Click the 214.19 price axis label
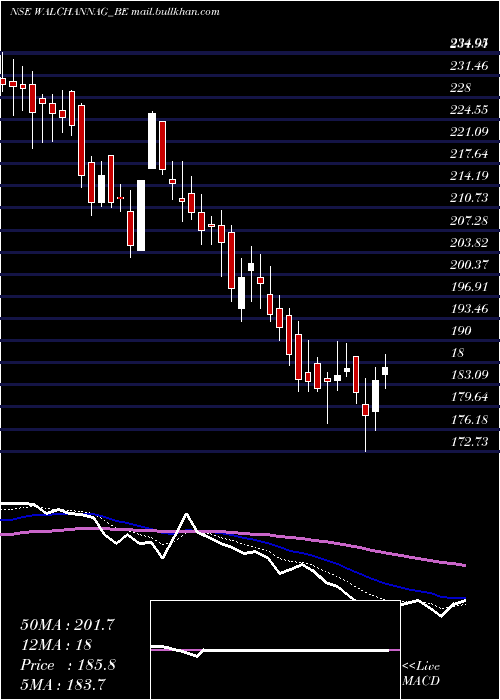The width and height of the screenshot is (500, 700). tap(469, 176)
